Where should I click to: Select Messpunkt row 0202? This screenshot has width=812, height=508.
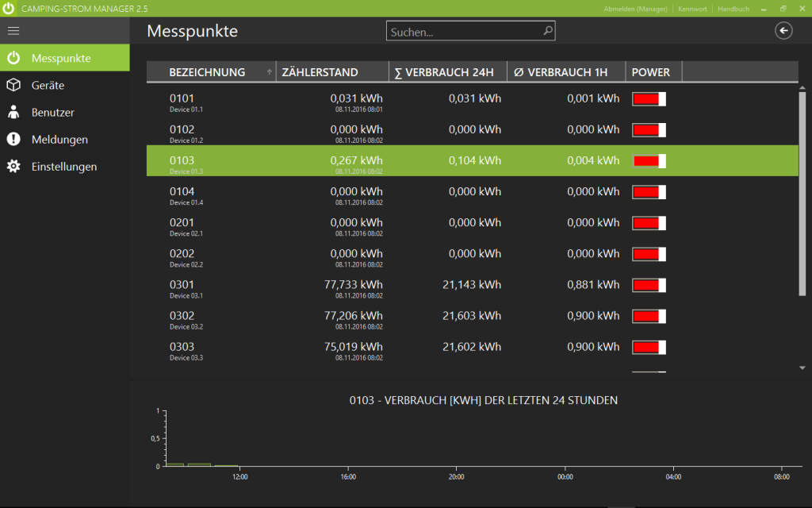(x=473, y=254)
